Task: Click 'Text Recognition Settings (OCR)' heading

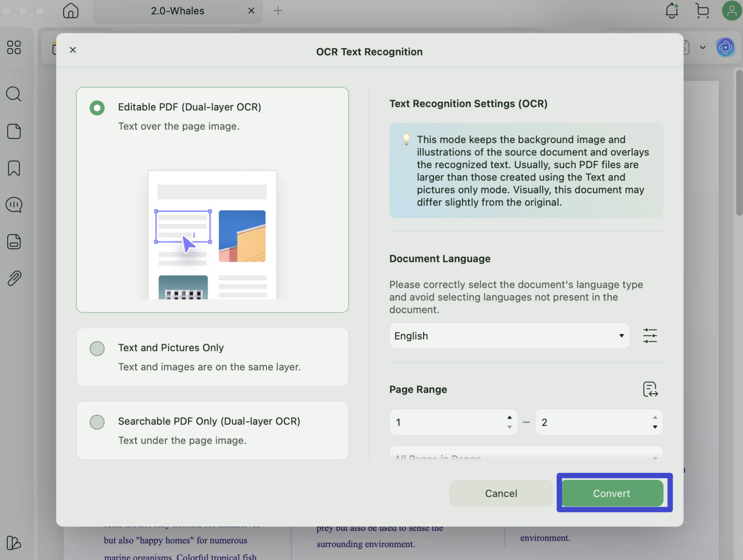Action: click(468, 104)
